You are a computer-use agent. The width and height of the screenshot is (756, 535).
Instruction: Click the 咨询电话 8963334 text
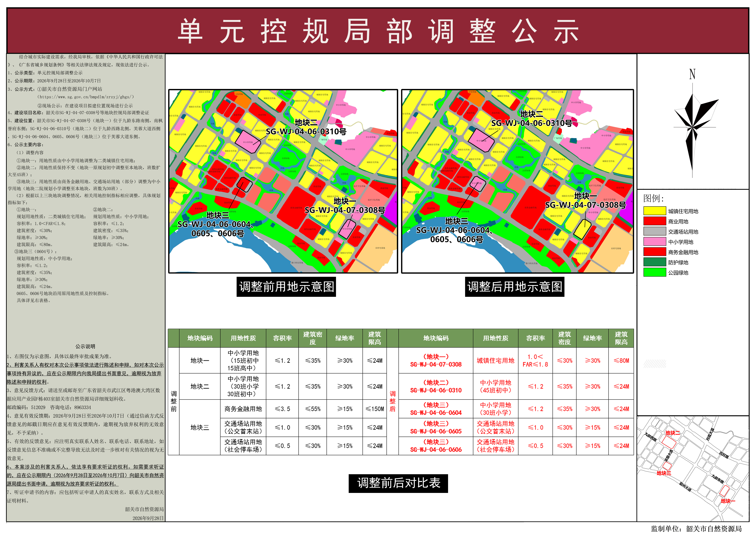[70, 407]
